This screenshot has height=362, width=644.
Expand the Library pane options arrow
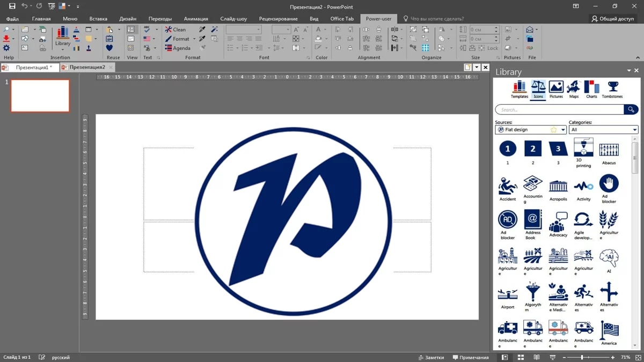pos(629,71)
